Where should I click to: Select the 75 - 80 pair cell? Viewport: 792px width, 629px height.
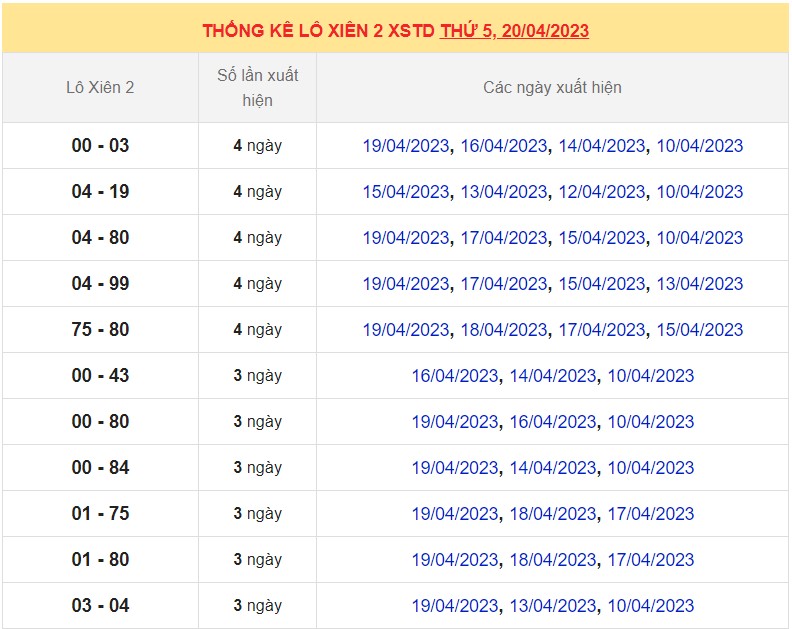coord(100,330)
